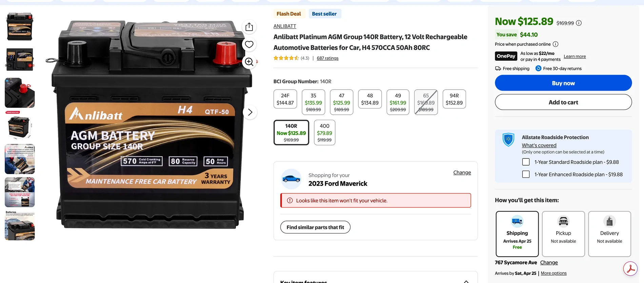Click the fit warning message
The width and height of the screenshot is (644, 283).
[376, 201]
